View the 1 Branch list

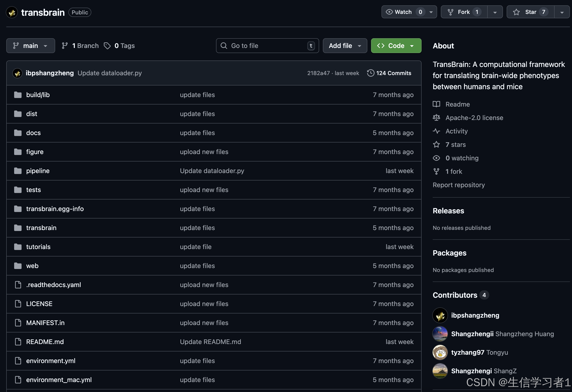tap(80, 46)
